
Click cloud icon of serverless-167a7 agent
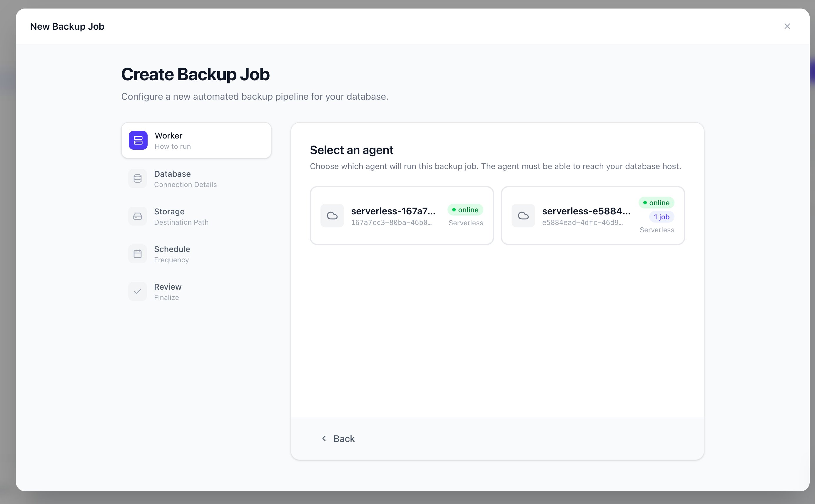pyautogui.click(x=332, y=216)
